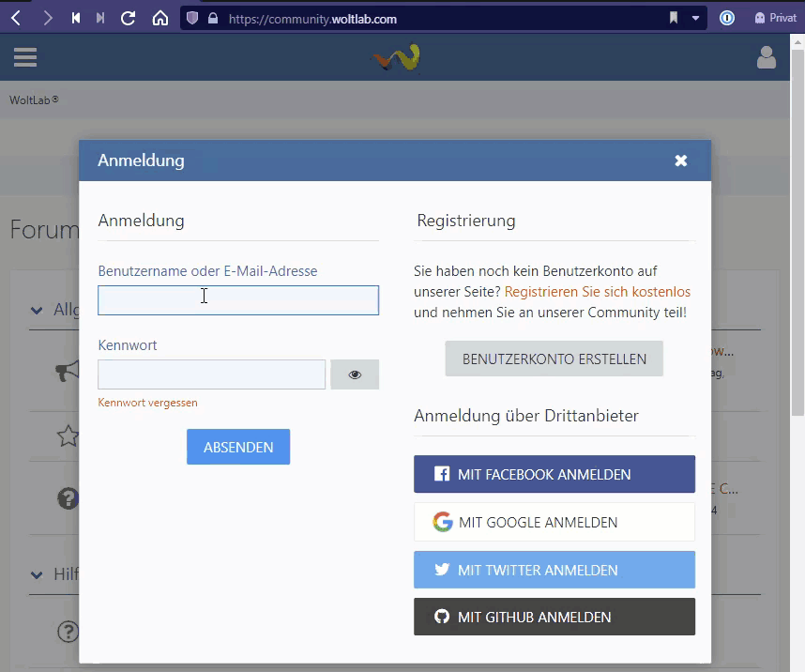This screenshot has width=805, height=672.
Task: Focus the Kennwort password field
Action: [x=211, y=374]
